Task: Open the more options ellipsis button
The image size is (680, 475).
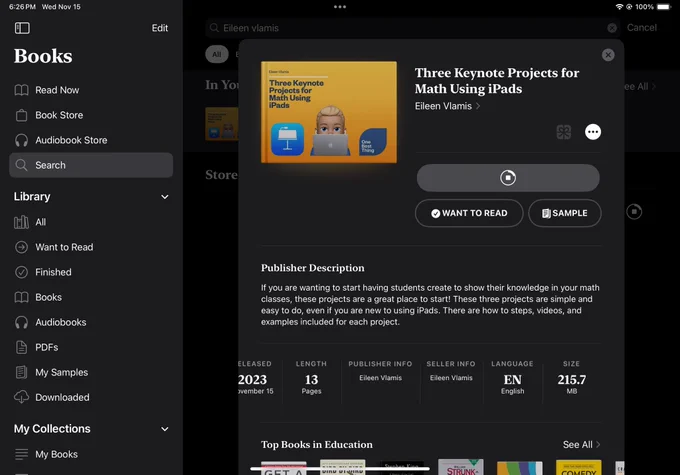Action: click(x=593, y=132)
